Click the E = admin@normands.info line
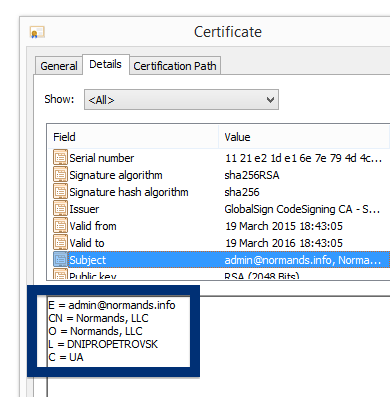This screenshot has height=397, width=390. [112, 305]
